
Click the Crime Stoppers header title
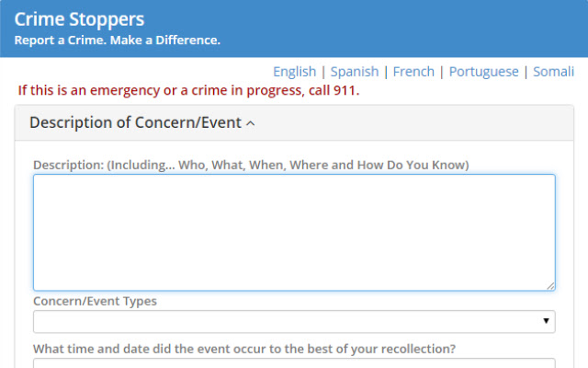click(79, 19)
